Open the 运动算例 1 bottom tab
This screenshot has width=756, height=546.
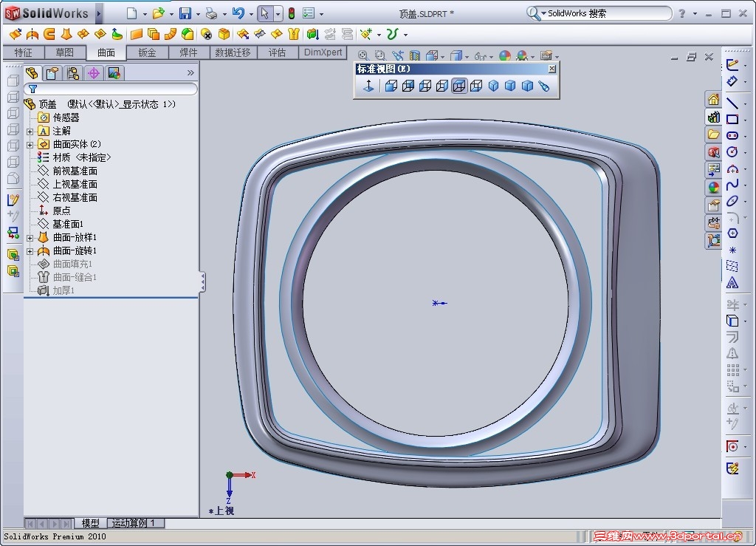(x=134, y=523)
